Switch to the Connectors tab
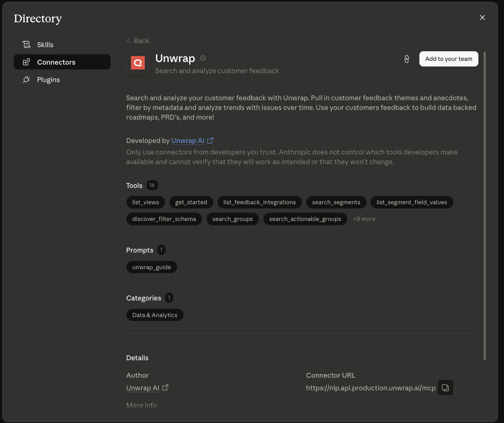 coord(62,62)
